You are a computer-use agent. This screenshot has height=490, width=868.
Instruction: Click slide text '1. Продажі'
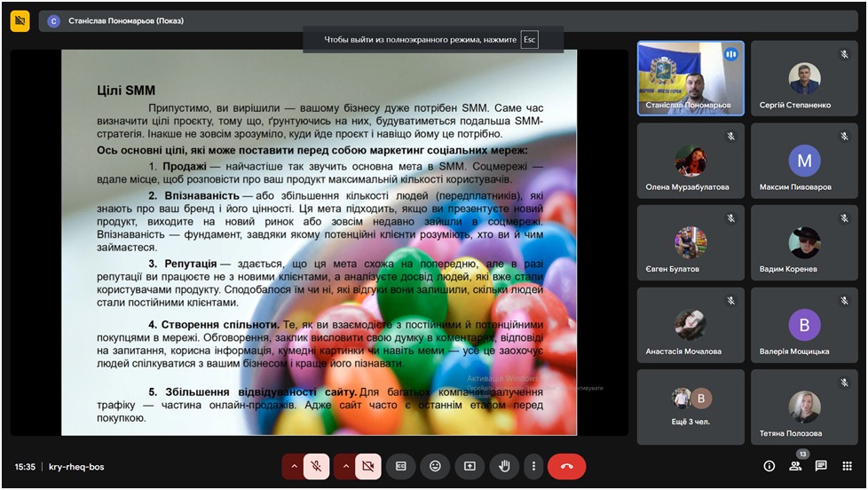click(x=178, y=166)
